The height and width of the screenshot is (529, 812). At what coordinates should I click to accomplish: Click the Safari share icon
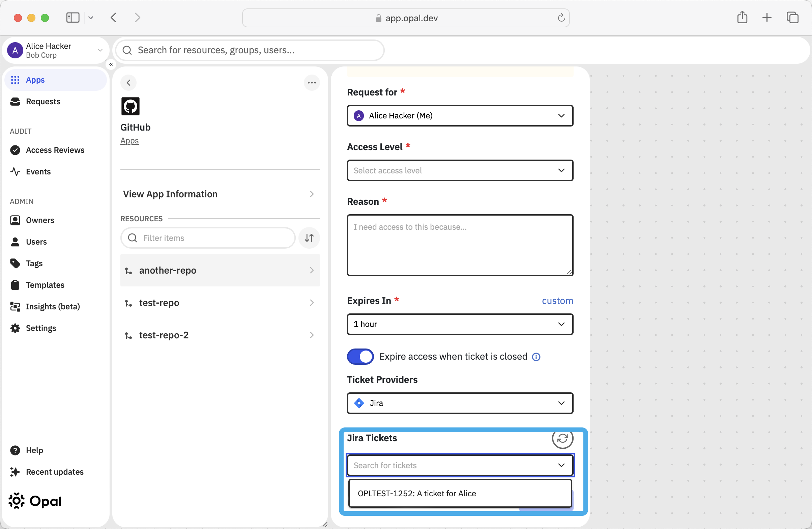point(742,18)
